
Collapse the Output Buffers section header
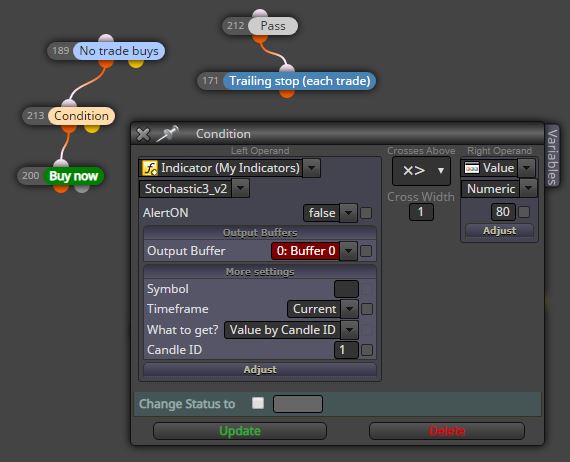click(x=260, y=233)
